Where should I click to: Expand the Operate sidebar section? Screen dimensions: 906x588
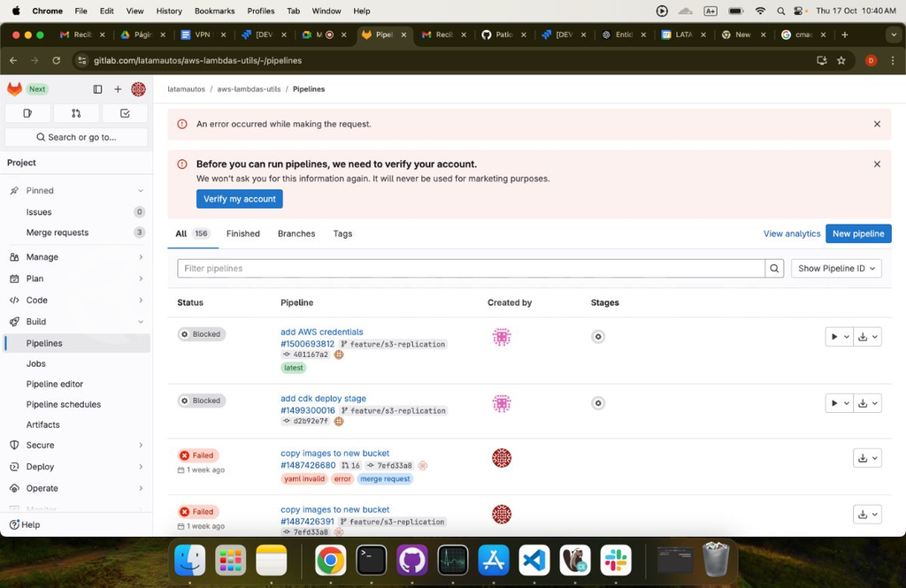click(76, 488)
